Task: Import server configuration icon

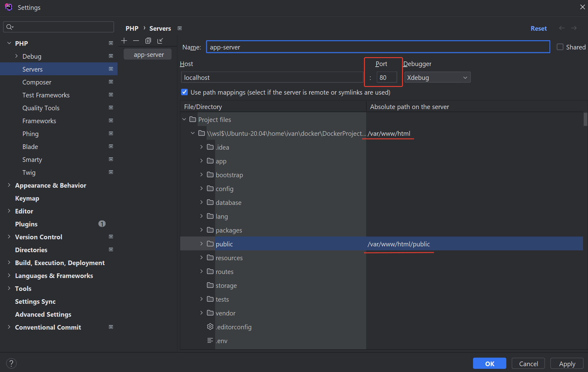Action: click(x=160, y=41)
